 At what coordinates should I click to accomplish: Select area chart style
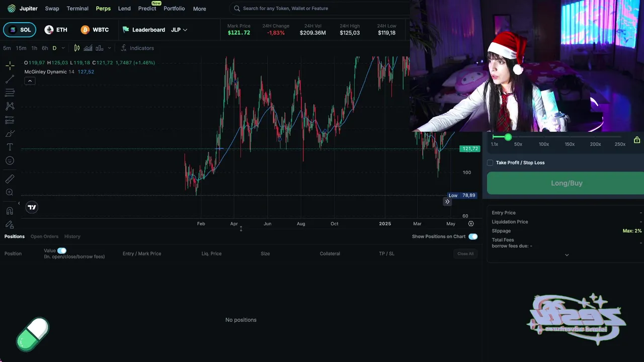coord(88,48)
